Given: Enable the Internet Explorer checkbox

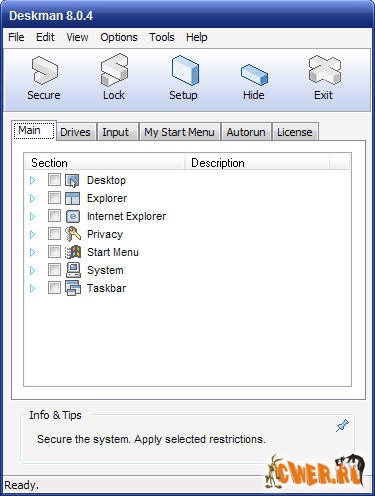Looking at the screenshot, I should point(54,216).
